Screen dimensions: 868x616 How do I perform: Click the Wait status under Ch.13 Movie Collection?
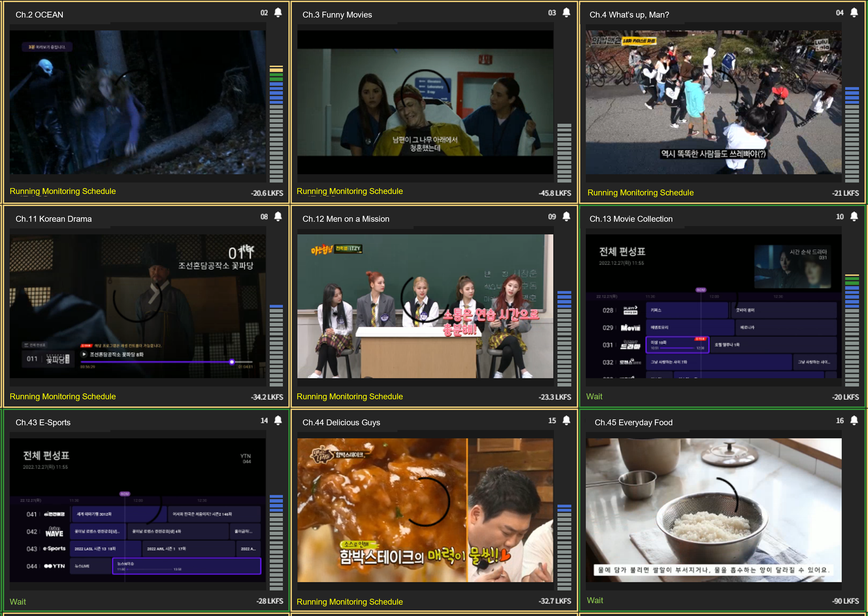[594, 397]
